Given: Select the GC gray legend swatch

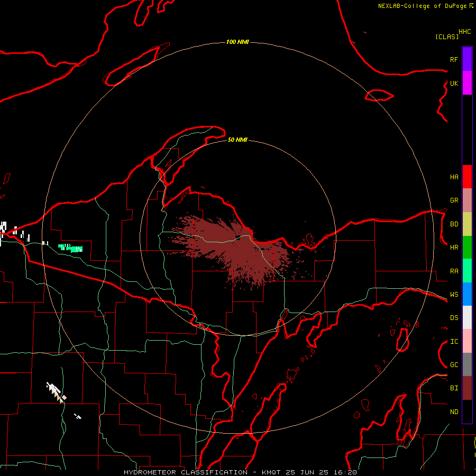Looking at the screenshot, I should point(467,364).
